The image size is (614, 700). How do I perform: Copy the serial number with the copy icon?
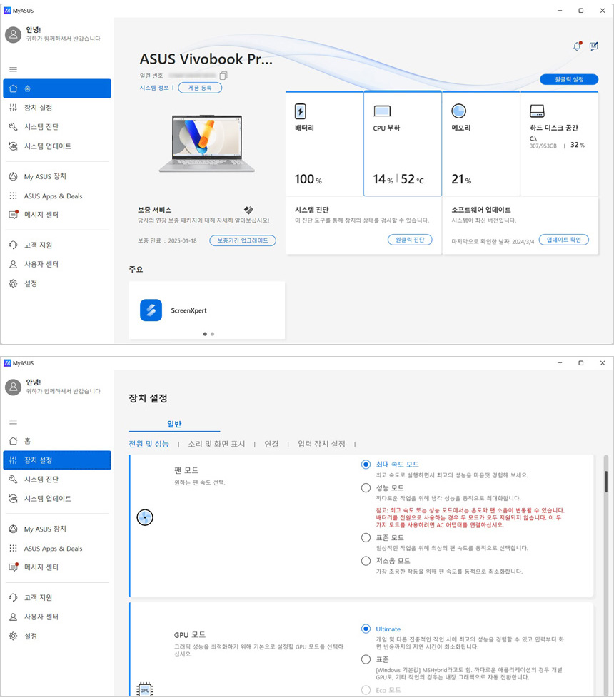point(223,76)
